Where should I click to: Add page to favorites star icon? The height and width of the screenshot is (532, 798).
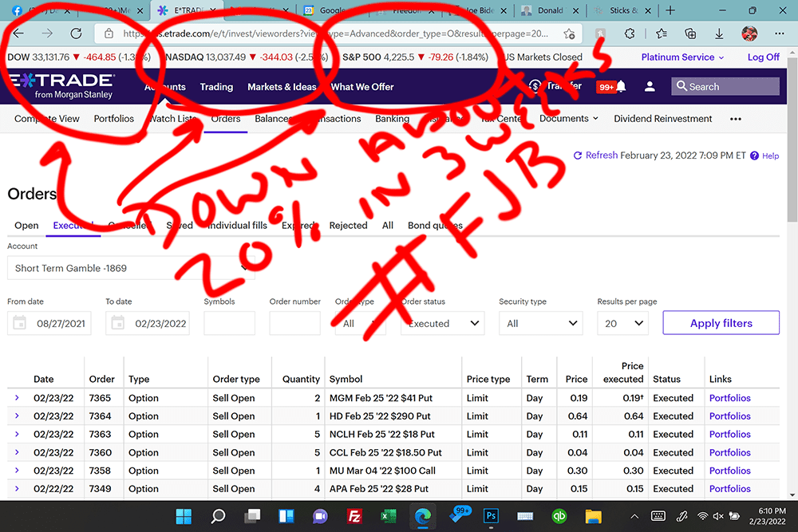click(x=569, y=33)
